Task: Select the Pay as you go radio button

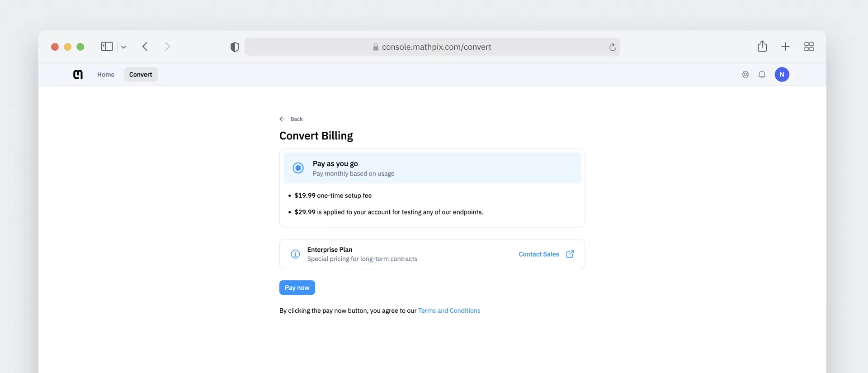Action: pyautogui.click(x=298, y=168)
